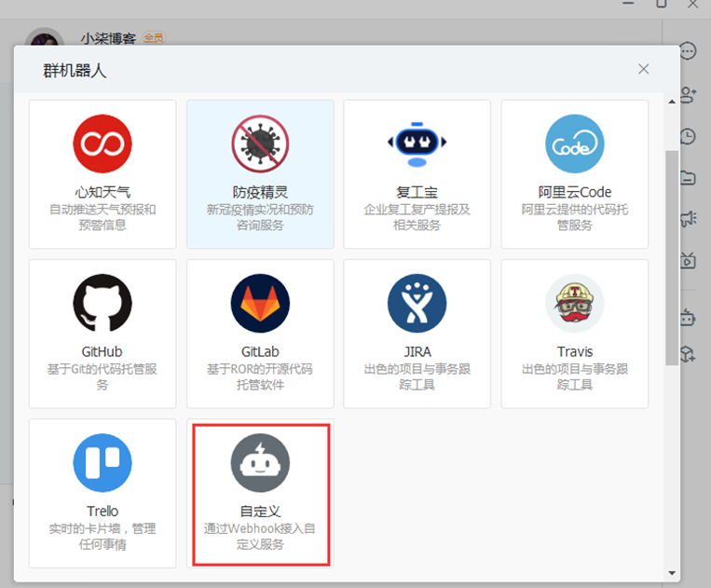Choose the 防疫精灵 virus icon
Image resolution: width=711 pixels, height=588 pixels.
coord(260,144)
